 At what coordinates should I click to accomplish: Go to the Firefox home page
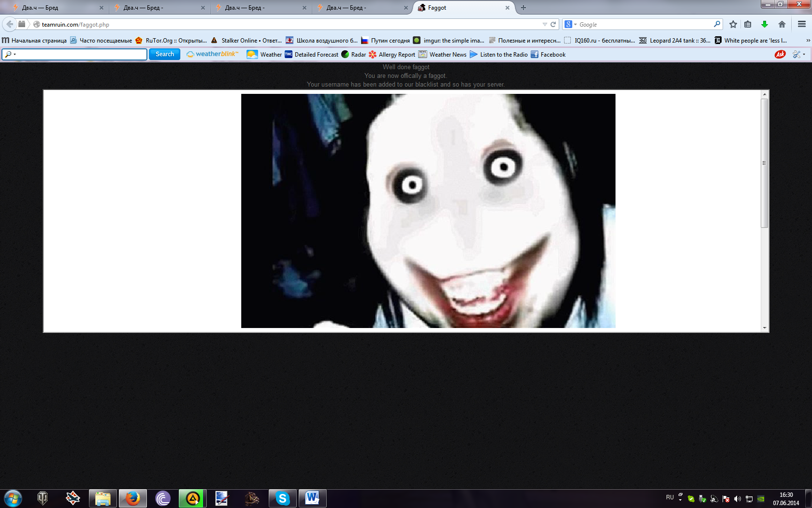tap(782, 24)
